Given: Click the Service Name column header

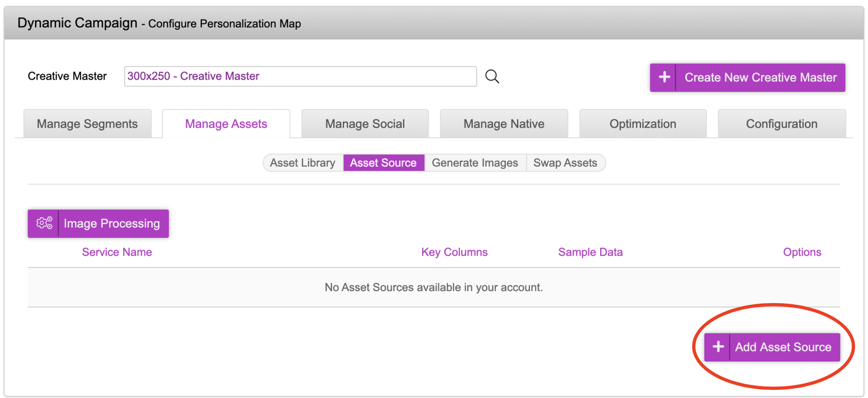Looking at the screenshot, I should (117, 252).
